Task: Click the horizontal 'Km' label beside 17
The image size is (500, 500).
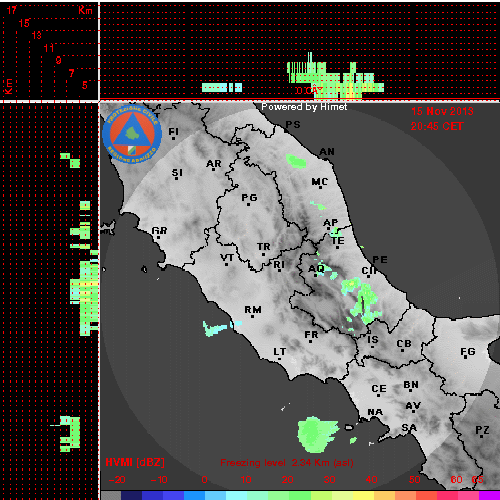Action: pos(85,10)
